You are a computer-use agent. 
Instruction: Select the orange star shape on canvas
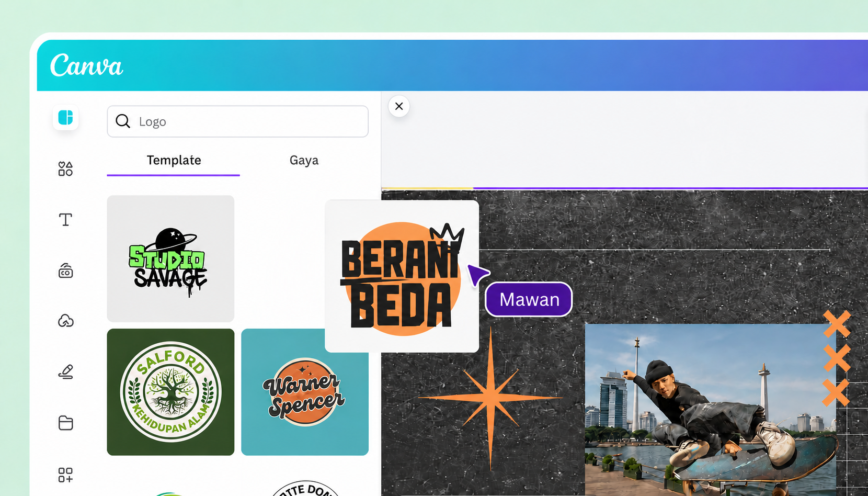[490, 398]
